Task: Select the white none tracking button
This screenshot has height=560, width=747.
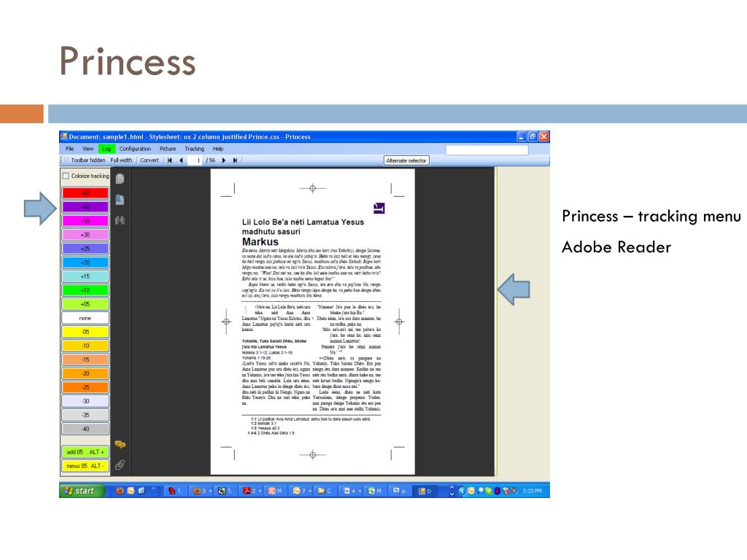Action: pos(85,318)
